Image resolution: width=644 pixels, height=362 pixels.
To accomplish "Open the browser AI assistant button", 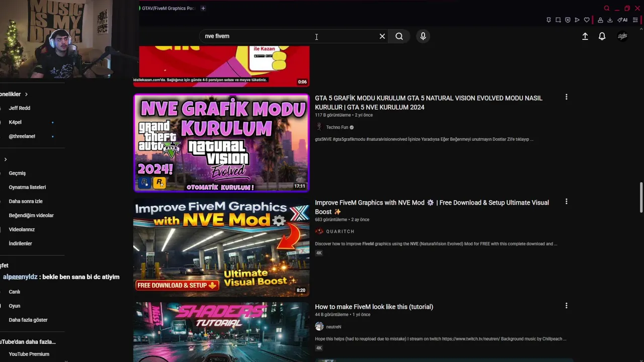I will tap(623, 20).
